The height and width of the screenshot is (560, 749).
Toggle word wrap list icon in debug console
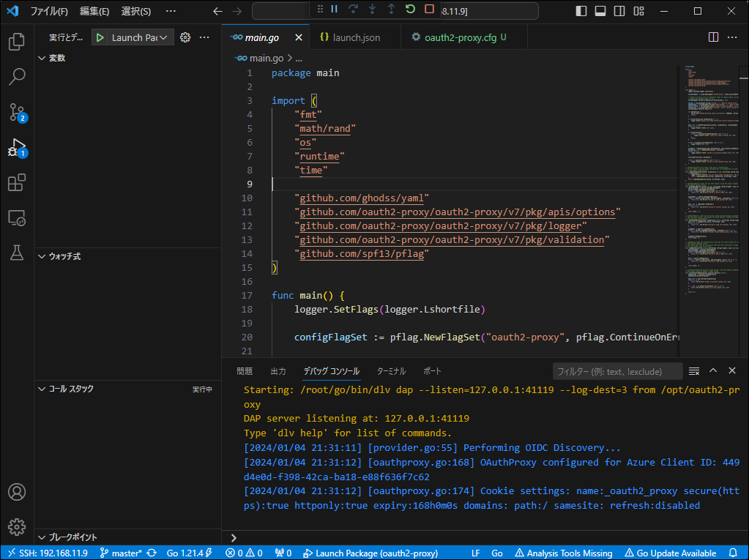coord(694,371)
